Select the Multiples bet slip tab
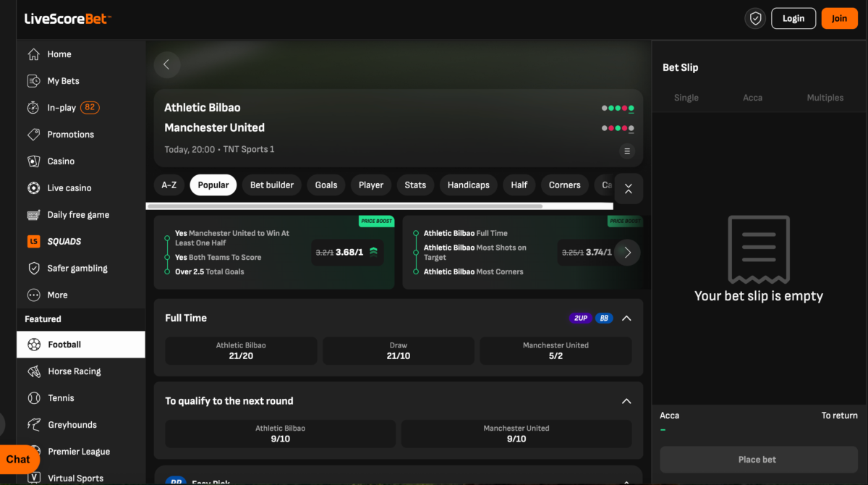This screenshot has height=485, width=868. 825,98
